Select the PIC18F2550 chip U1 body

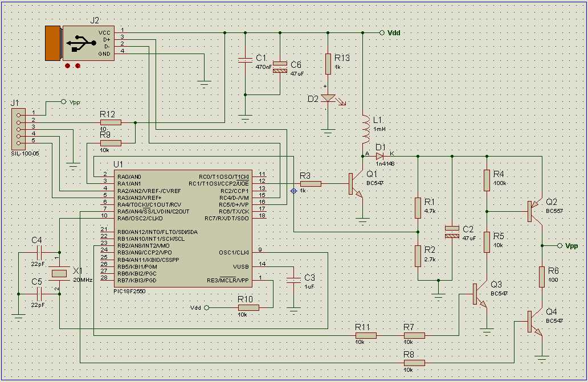pos(183,228)
